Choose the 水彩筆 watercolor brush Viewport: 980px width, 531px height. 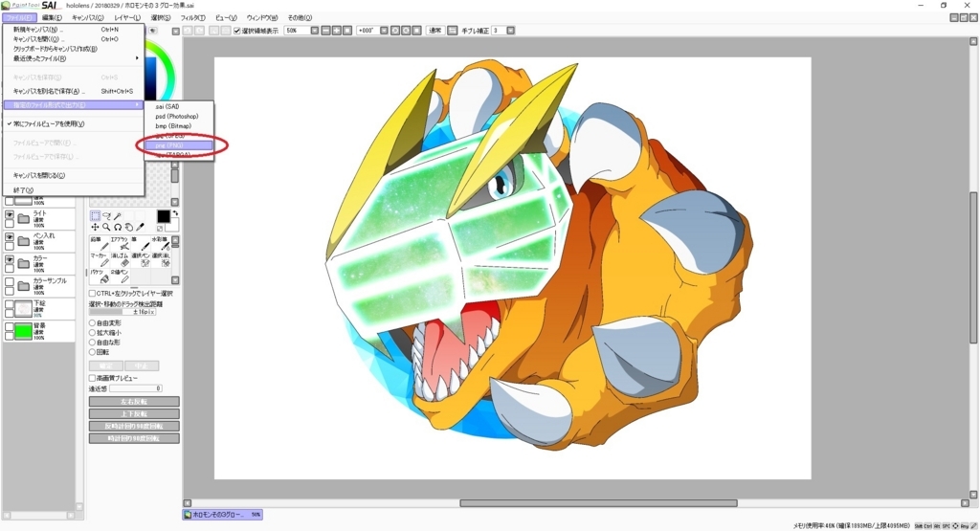pyautogui.click(x=160, y=244)
